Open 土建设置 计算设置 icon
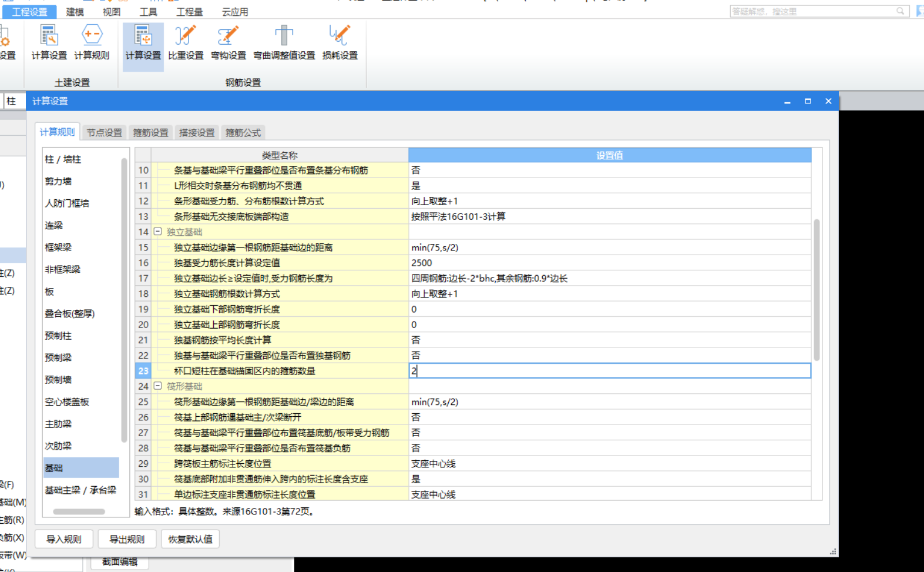This screenshot has height=572, width=924. coord(49,43)
